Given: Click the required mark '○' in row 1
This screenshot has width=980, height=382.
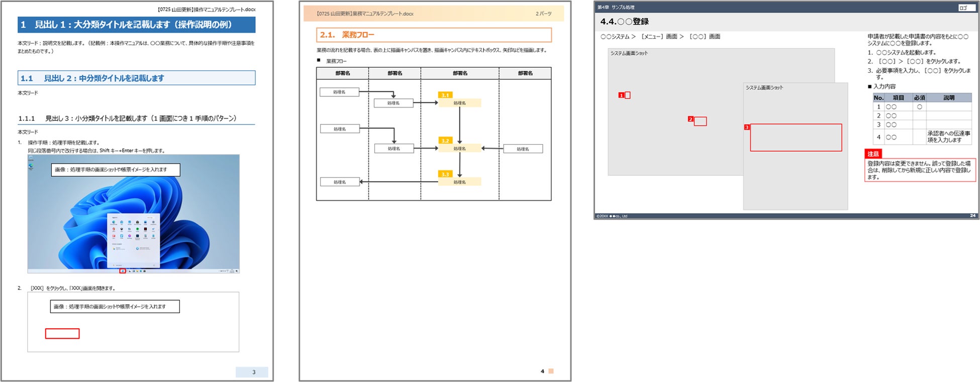Looking at the screenshot, I should click(919, 107).
